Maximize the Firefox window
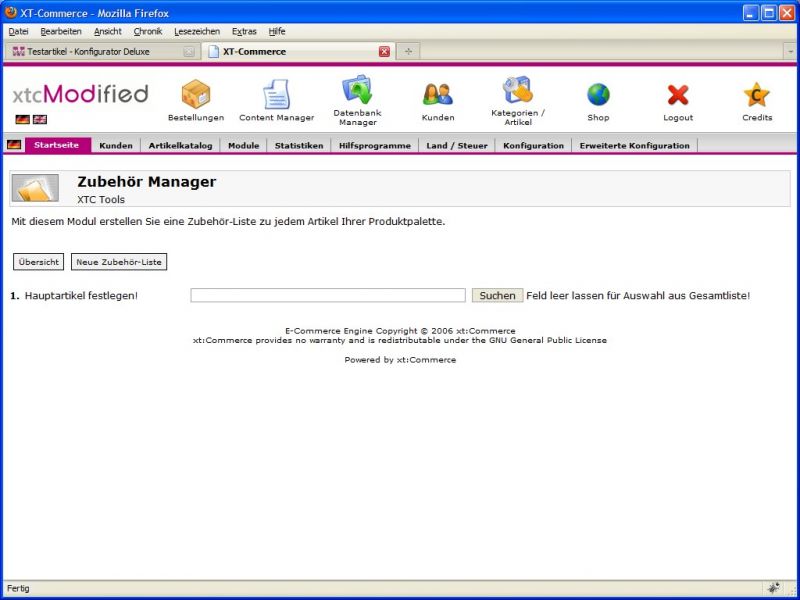Viewport: 800px width, 600px height. pos(769,13)
